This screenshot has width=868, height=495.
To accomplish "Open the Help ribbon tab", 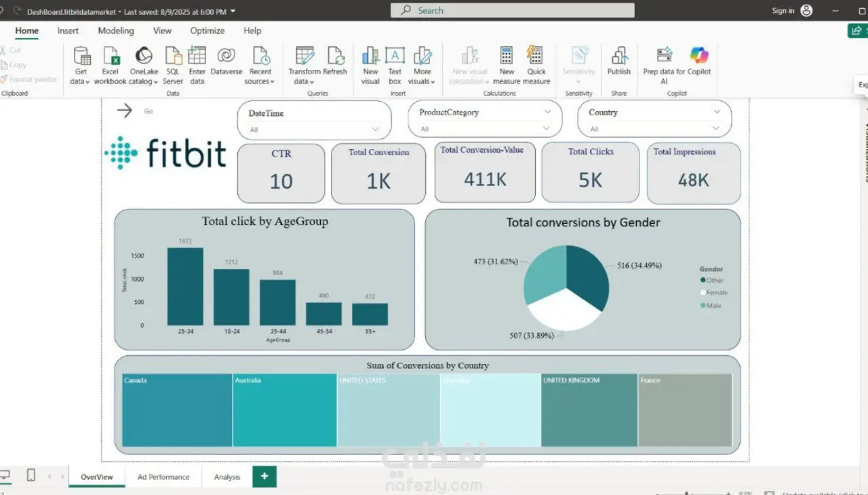I will [252, 31].
